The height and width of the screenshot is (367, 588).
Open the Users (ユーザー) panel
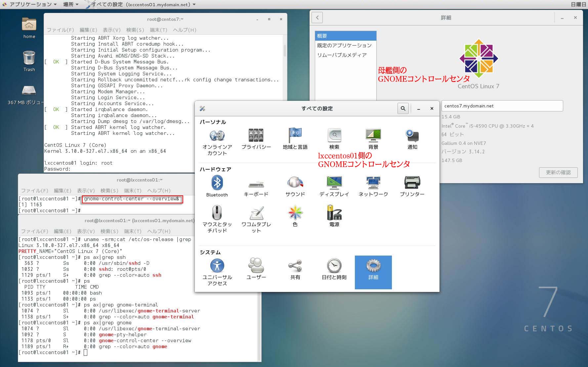pos(256,269)
